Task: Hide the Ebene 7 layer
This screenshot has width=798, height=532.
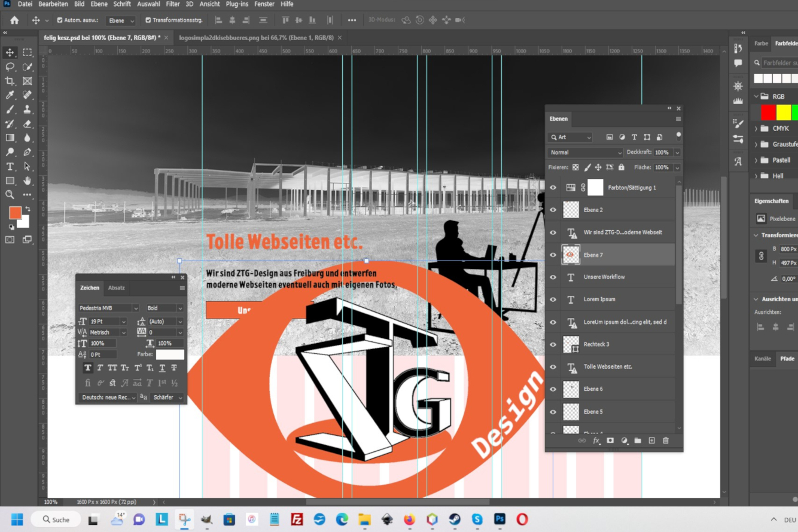Action: [553, 255]
